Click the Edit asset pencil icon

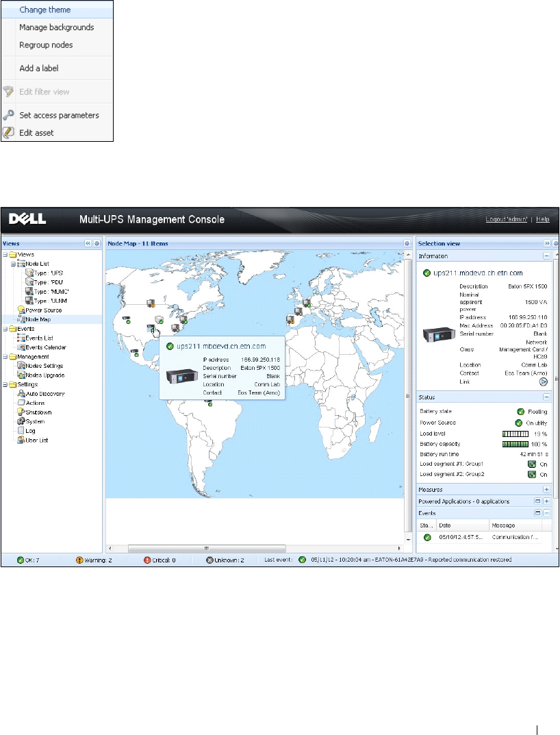coord(9,132)
